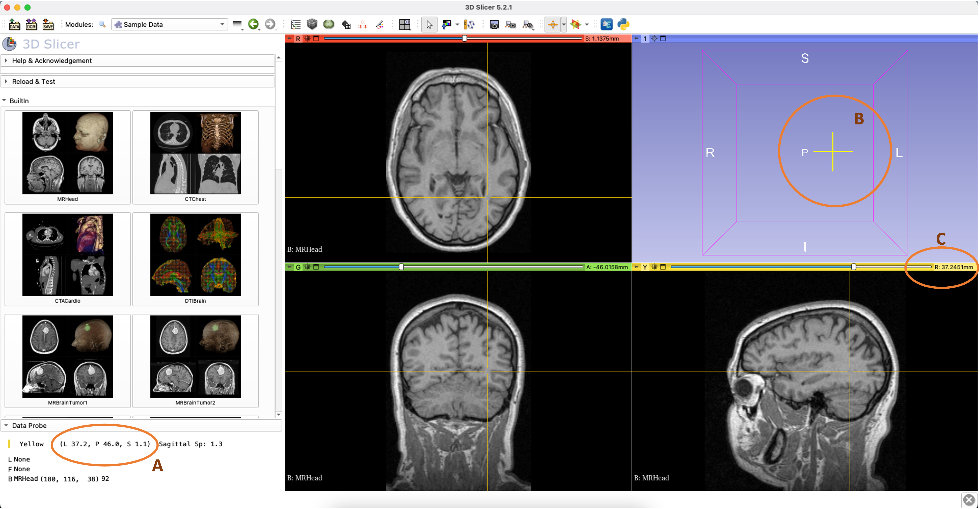Collapse the Data Probe panel
Viewport: 980px width, 509px height.
click(x=141, y=425)
